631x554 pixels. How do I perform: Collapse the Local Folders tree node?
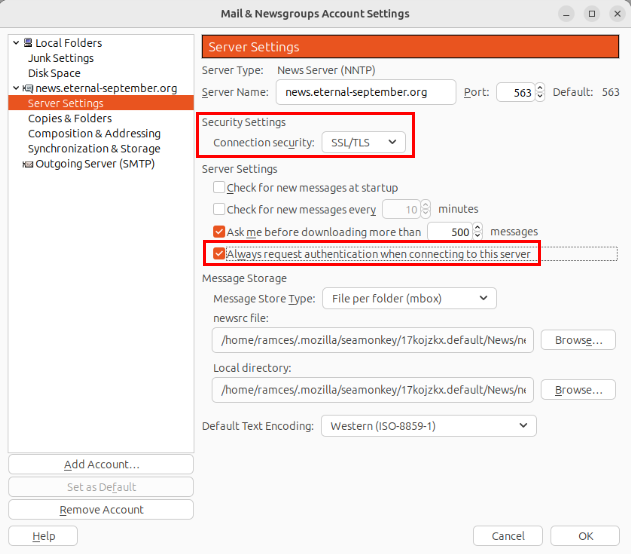pos(16,43)
